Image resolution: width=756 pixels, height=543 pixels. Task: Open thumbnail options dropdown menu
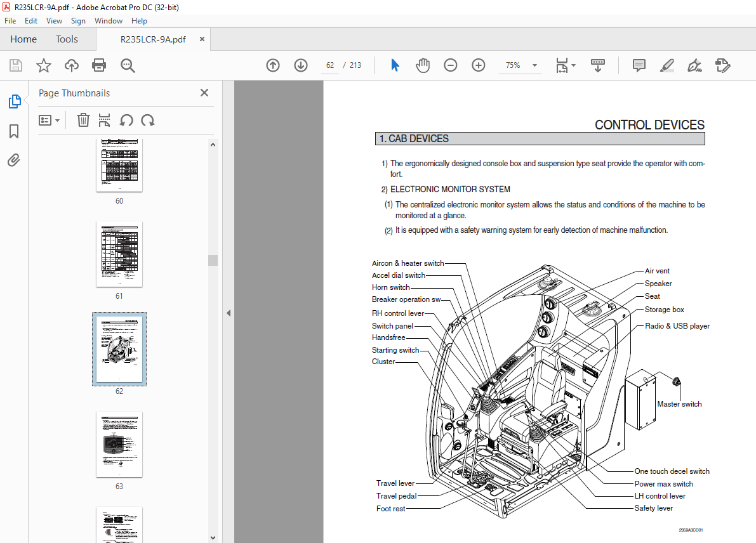[49, 120]
